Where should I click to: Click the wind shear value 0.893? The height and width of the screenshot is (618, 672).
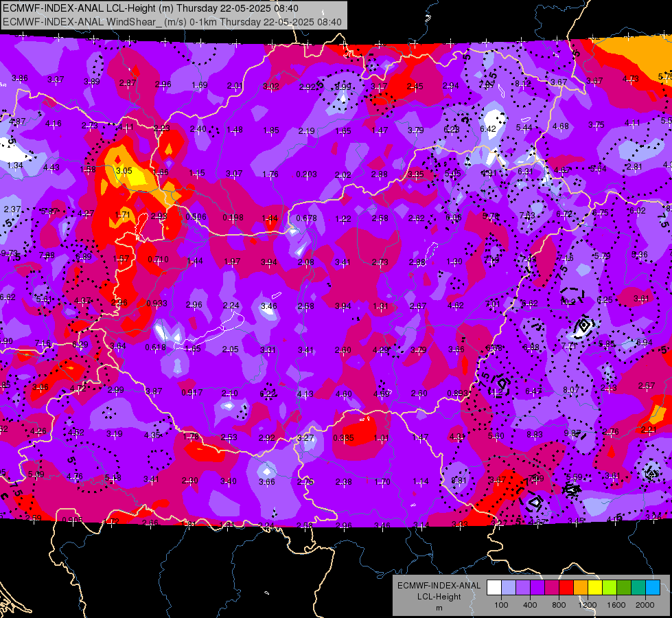[x=457, y=393]
